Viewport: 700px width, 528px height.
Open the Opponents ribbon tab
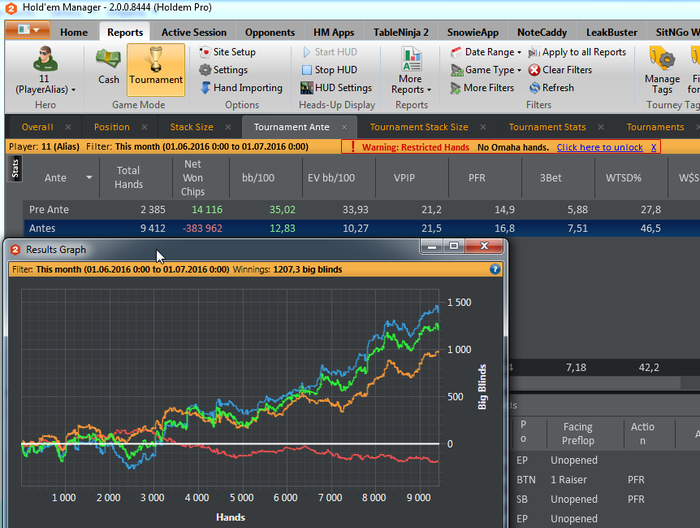[270, 33]
